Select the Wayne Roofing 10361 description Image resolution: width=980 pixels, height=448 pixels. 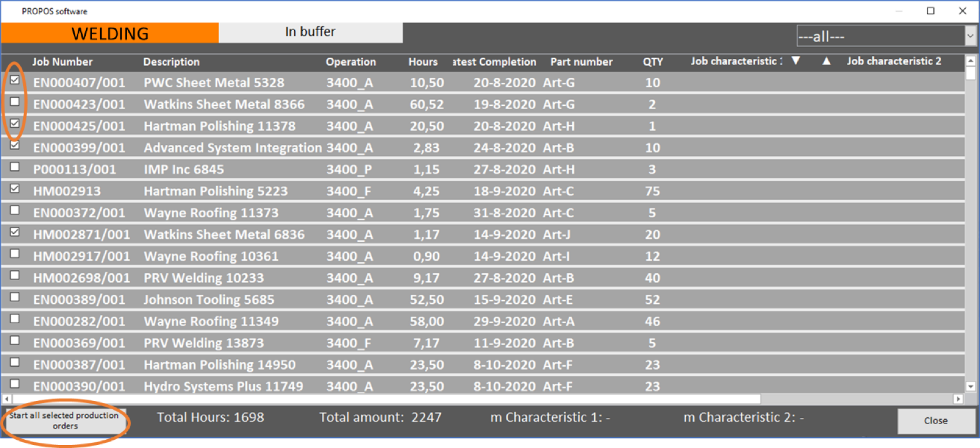point(211,256)
